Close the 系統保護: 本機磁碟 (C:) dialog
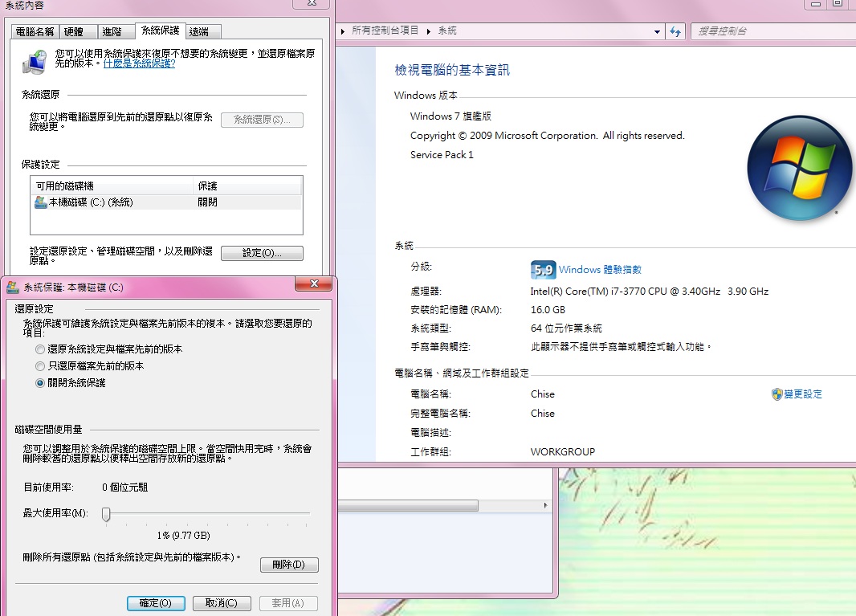 pyautogui.click(x=314, y=284)
